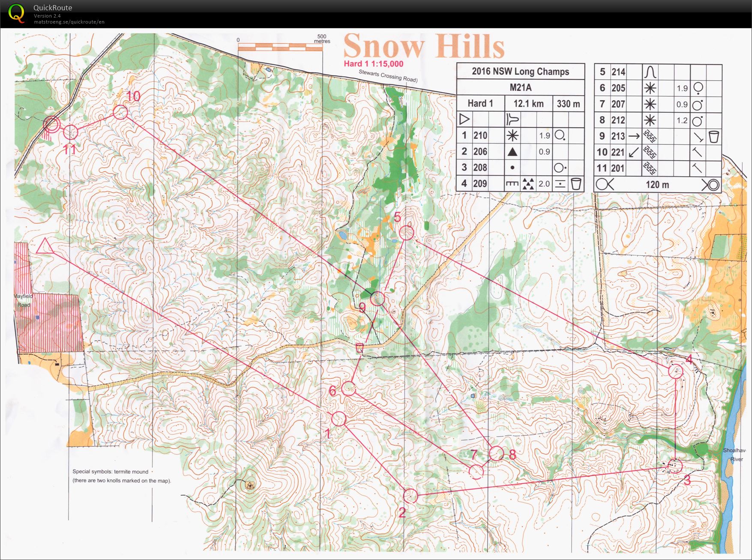Click the 500 metres scale bar

280,47
